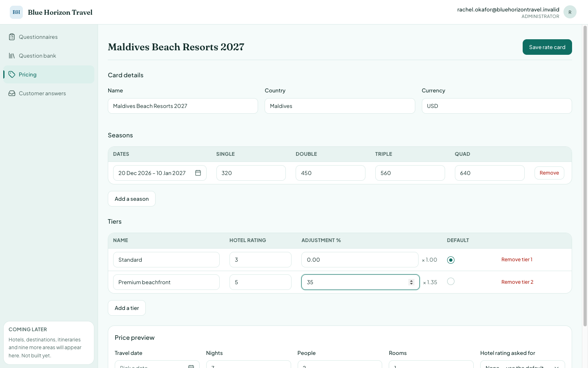Edit the Single rate 320
The image size is (588, 368).
pos(251,173)
